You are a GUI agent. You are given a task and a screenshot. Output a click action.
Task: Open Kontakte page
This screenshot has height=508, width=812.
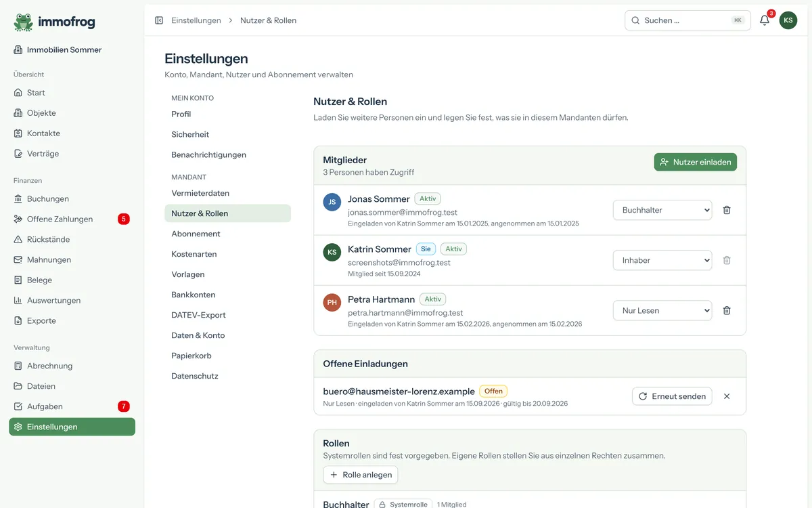click(72, 133)
